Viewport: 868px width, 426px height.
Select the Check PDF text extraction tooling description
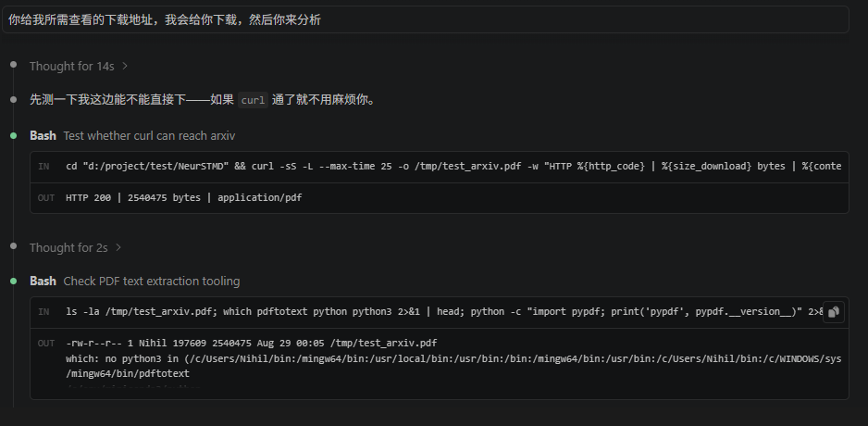tap(152, 282)
